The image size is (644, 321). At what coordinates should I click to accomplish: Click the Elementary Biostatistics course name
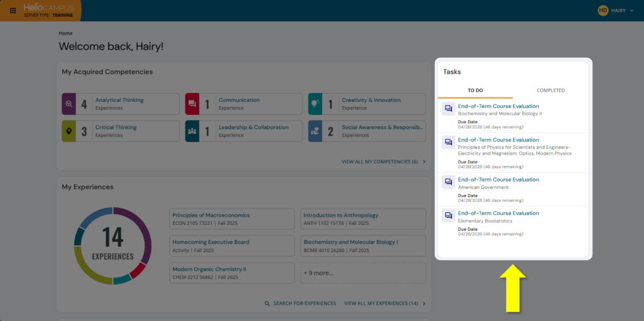(485, 221)
